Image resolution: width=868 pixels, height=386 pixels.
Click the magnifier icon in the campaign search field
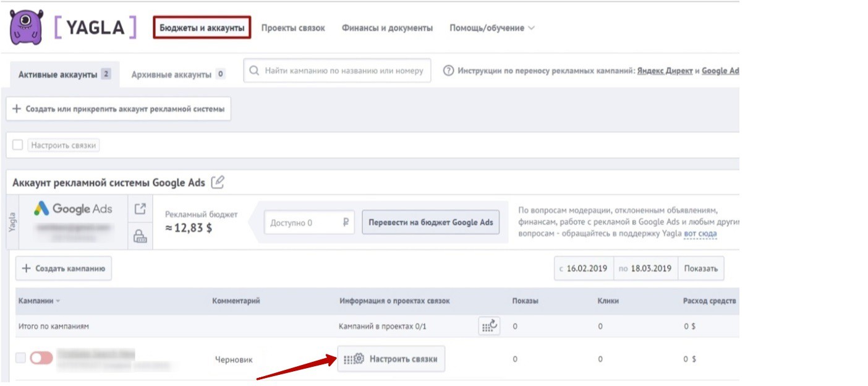(253, 71)
